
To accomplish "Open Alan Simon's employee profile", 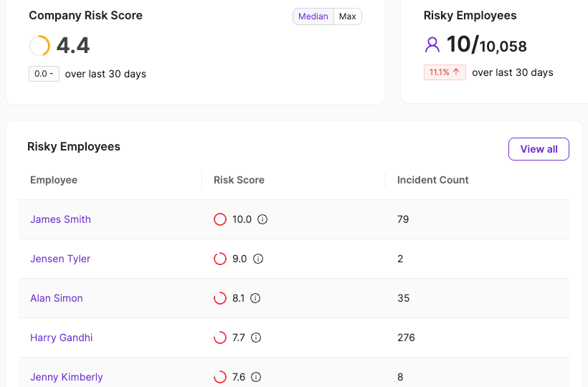I will click(x=57, y=298).
